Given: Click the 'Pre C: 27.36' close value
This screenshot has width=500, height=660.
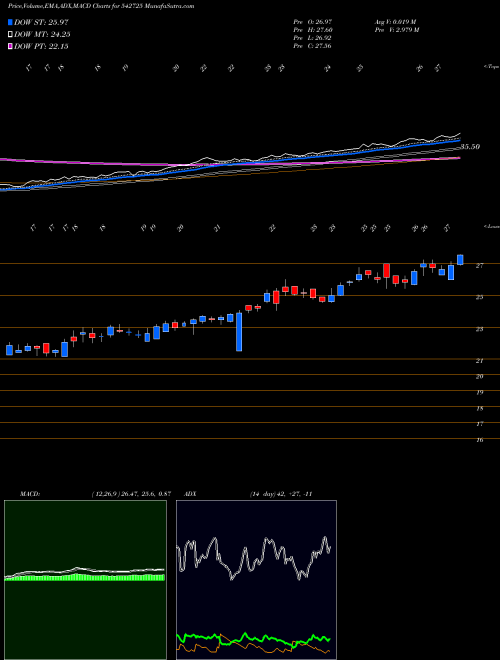Looking at the screenshot, I should (x=312, y=46).
